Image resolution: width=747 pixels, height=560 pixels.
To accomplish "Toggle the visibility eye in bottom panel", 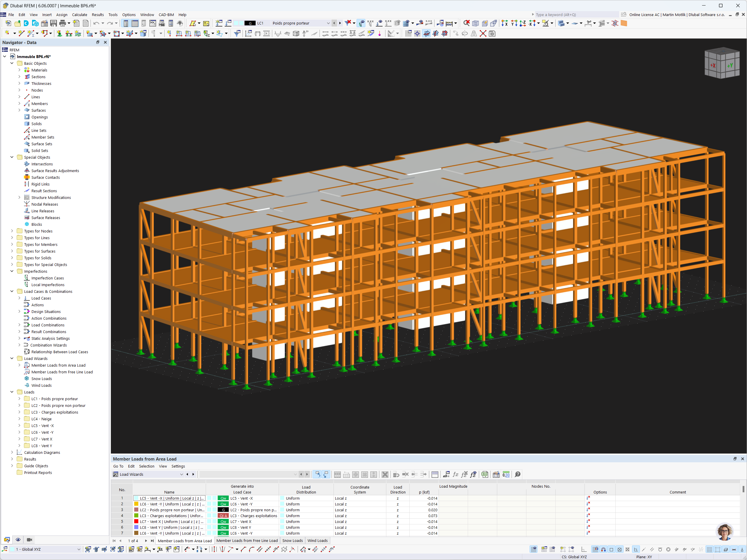I will (18, 540).
